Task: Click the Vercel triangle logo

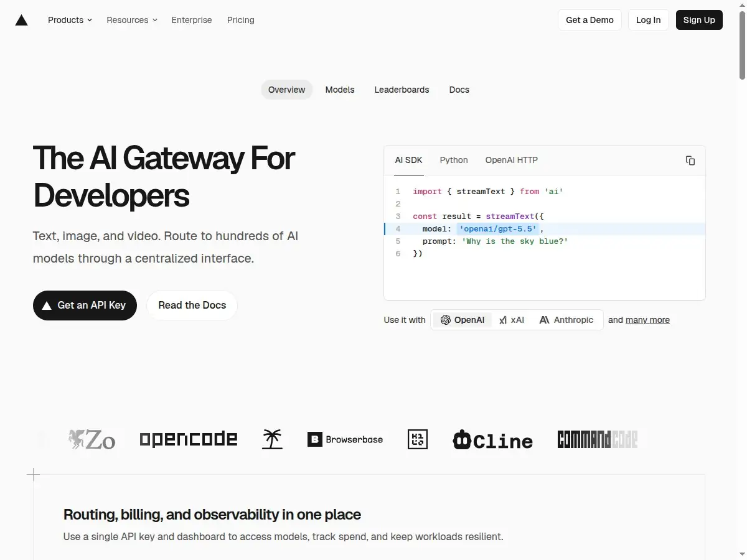Action: pos(22,20)
